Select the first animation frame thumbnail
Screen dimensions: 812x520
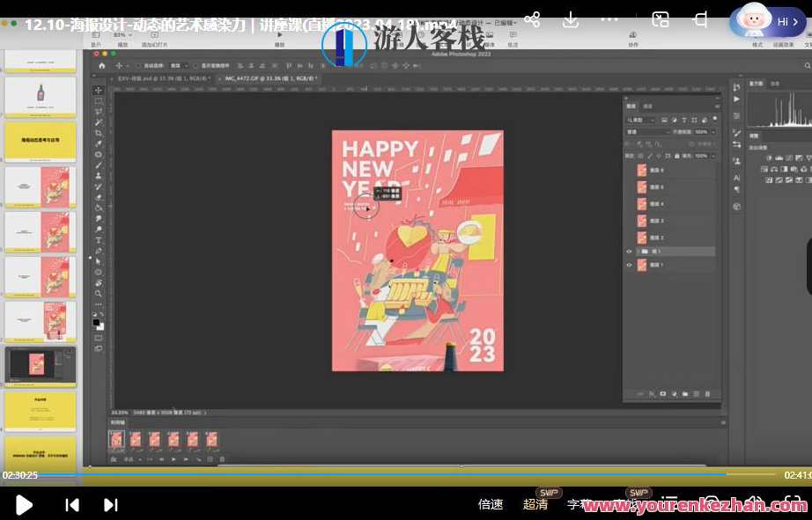coord(116,439)
